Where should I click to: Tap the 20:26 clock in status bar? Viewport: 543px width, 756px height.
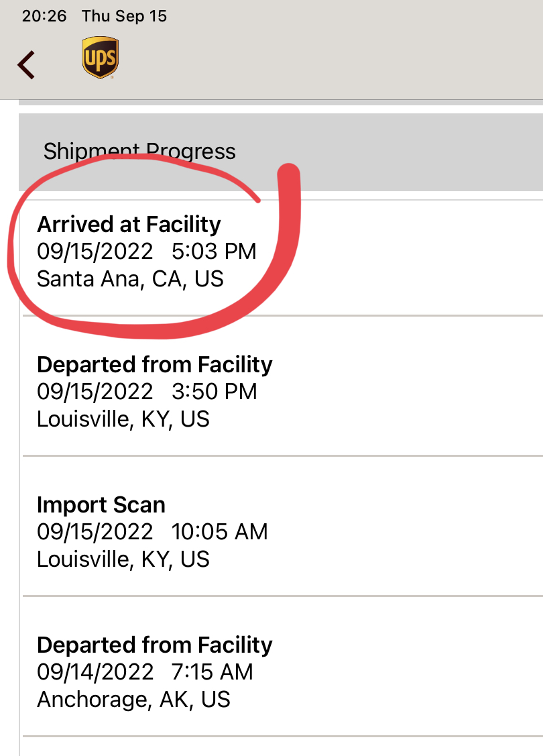(44, 16)
